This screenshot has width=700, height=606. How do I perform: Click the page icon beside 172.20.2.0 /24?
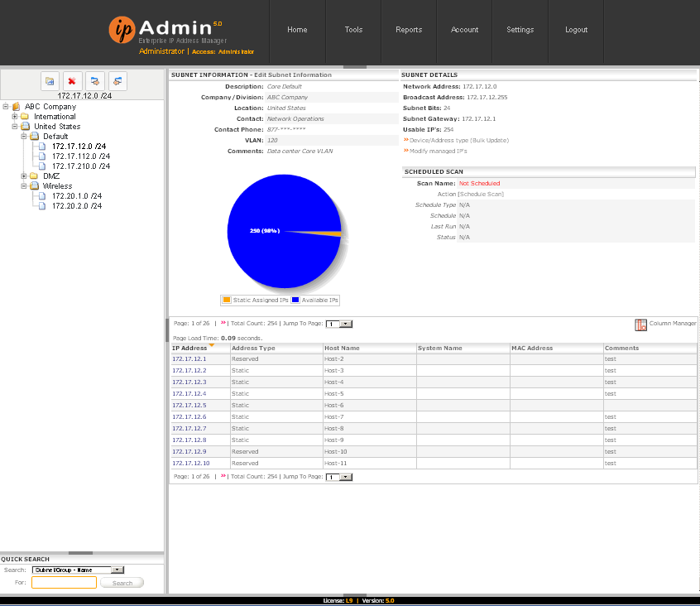[42, 206]
